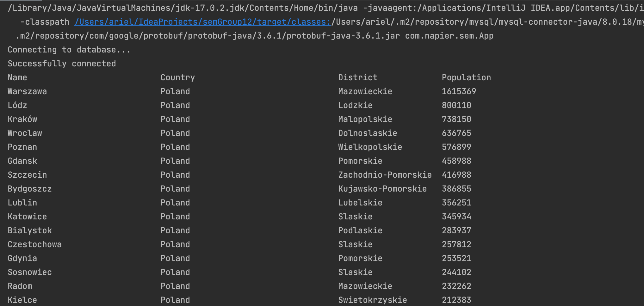
Task: Click the 'Connecting to database...' line
Action: tap(69, 50)
